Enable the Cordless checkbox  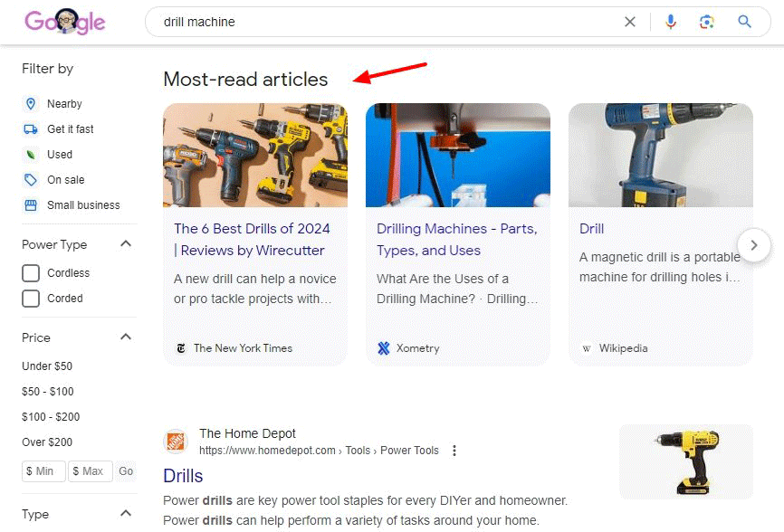(x=32, y=272)
